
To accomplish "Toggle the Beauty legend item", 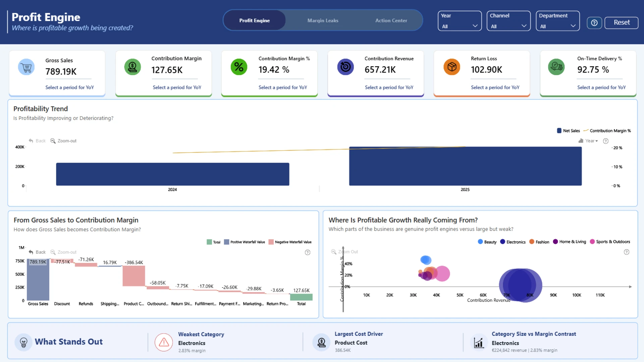I will (487, 242).
